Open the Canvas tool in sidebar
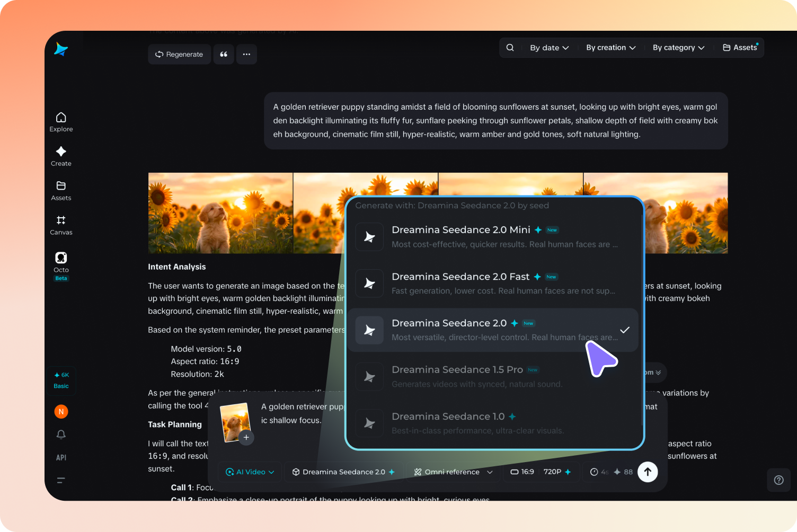This screenshot has width=797, height=532. pyautogui.click(x=61, y=225)
